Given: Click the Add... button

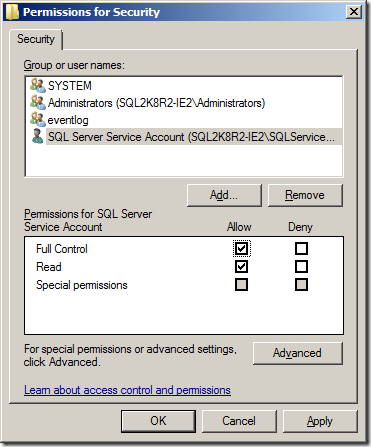Looking at the screenshot, I should click(x=224, y=195).
